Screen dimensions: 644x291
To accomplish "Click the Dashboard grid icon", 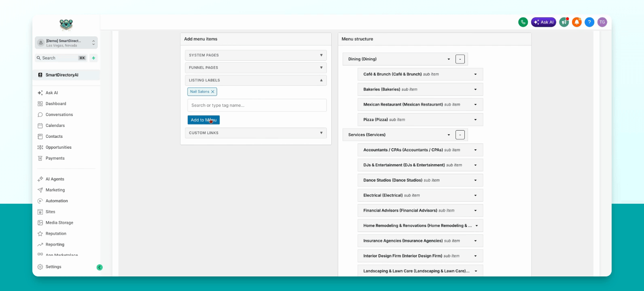I will click(x=40, y=104).
